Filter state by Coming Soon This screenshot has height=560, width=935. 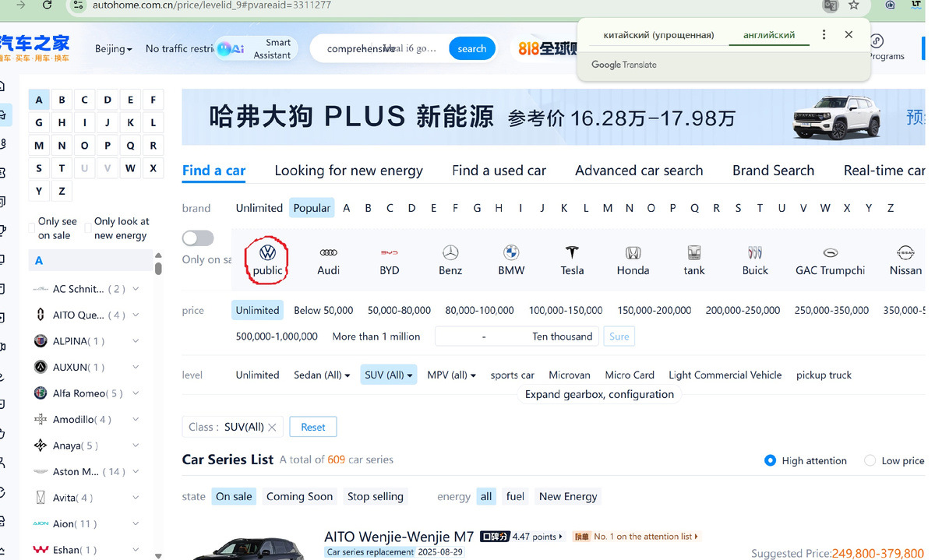click(299, 496)
